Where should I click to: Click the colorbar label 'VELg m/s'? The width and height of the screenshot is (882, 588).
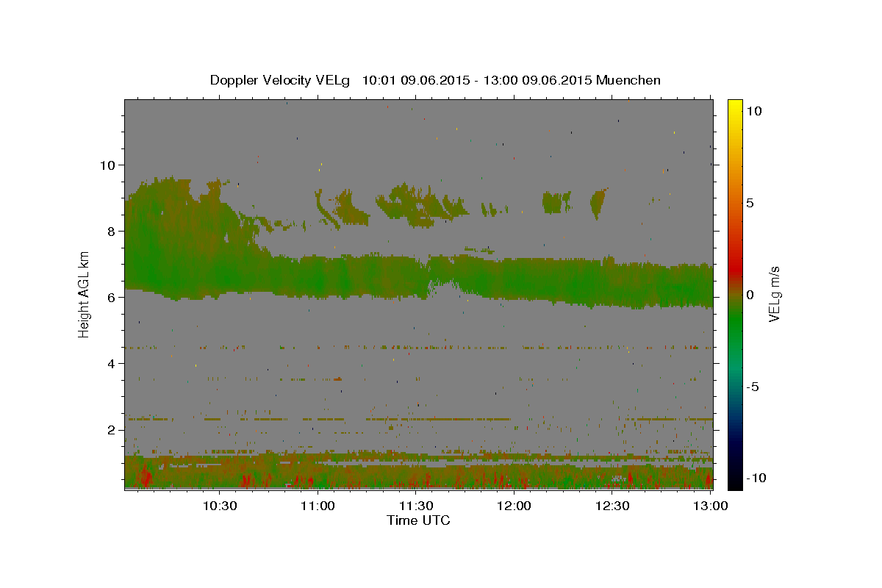774,295
